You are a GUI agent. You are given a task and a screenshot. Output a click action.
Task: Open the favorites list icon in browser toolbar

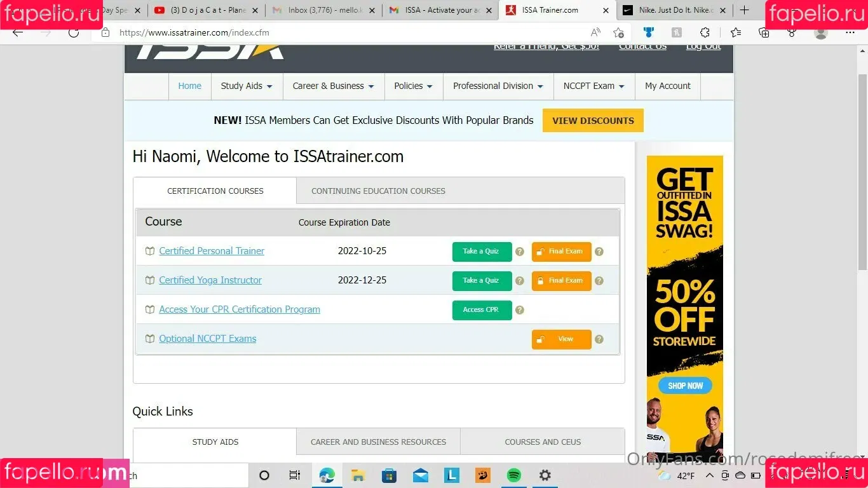tap(736, 33)
